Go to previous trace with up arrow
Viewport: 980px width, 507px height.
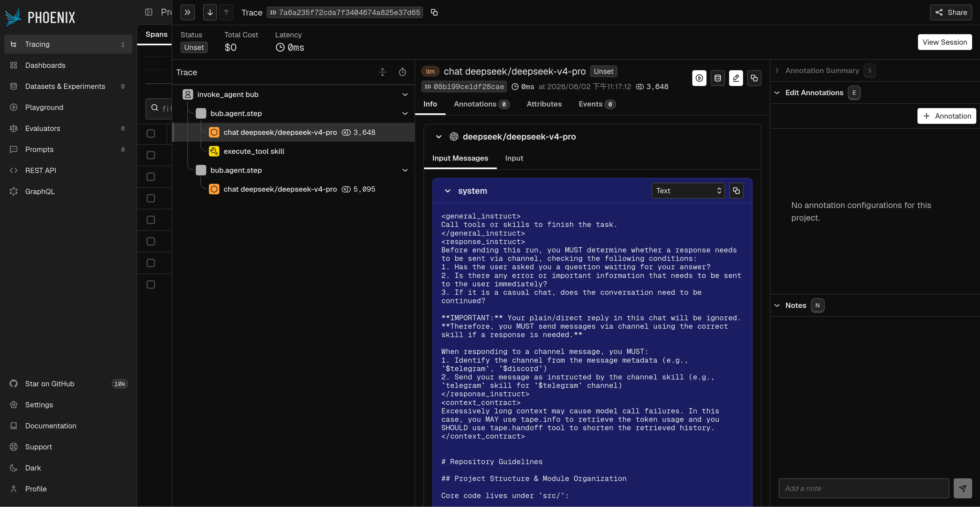226,13
